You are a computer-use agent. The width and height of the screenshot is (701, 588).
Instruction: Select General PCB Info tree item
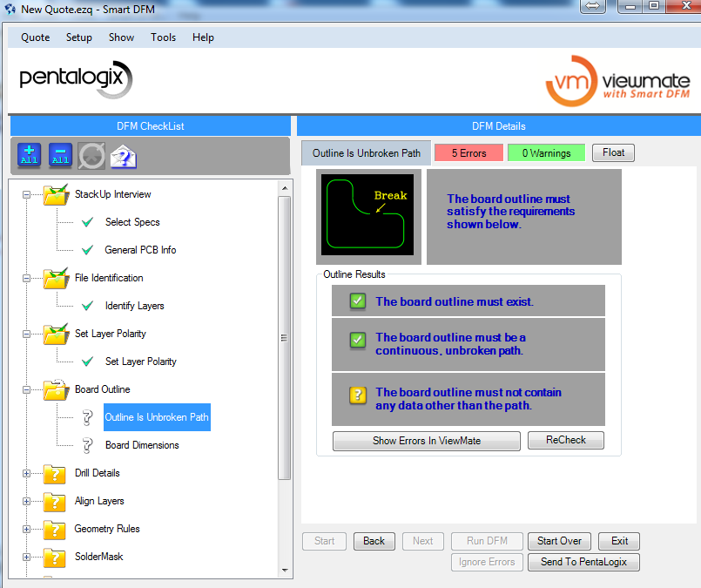point(140,250)
